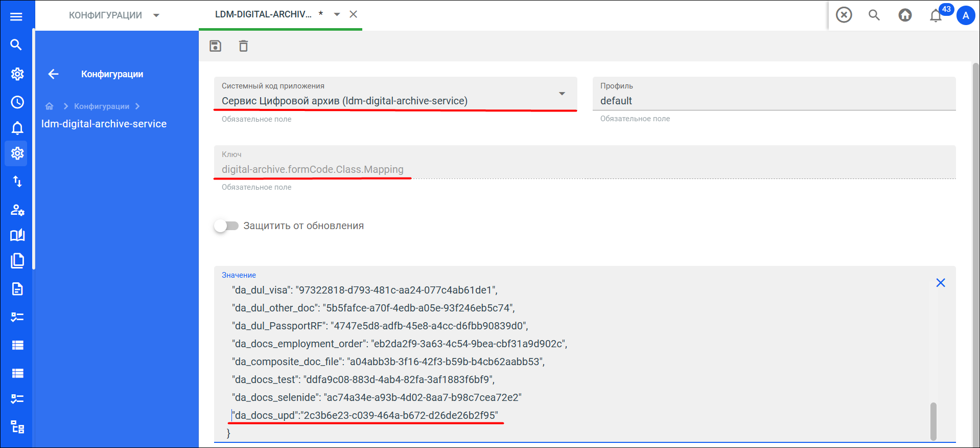Expand the КОНФИГУРАЦИИ tab dropdown arrow

coord(156,15)
